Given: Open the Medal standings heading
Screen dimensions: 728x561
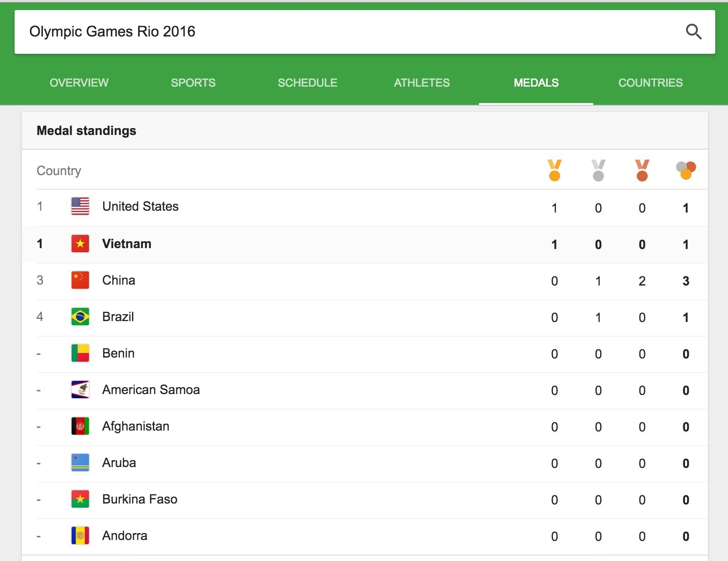Looking at the screenshot, I should (x=86, y=130).
